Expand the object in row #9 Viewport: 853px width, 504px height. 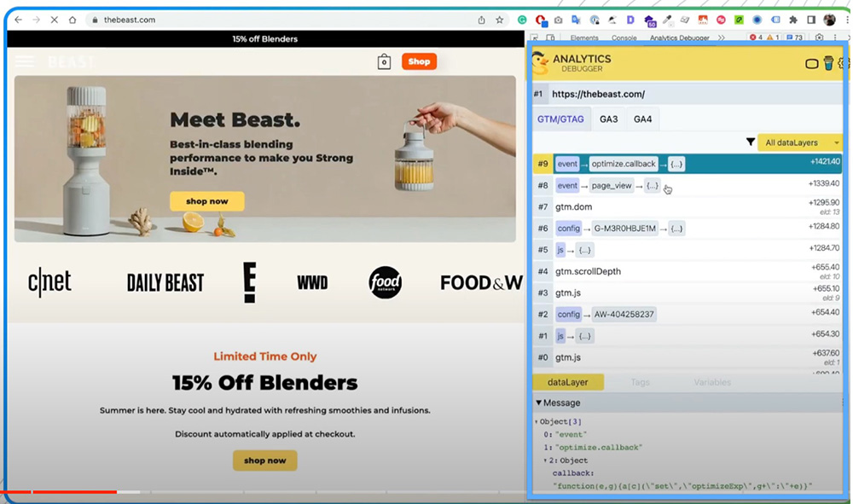(x=676, y=165)
